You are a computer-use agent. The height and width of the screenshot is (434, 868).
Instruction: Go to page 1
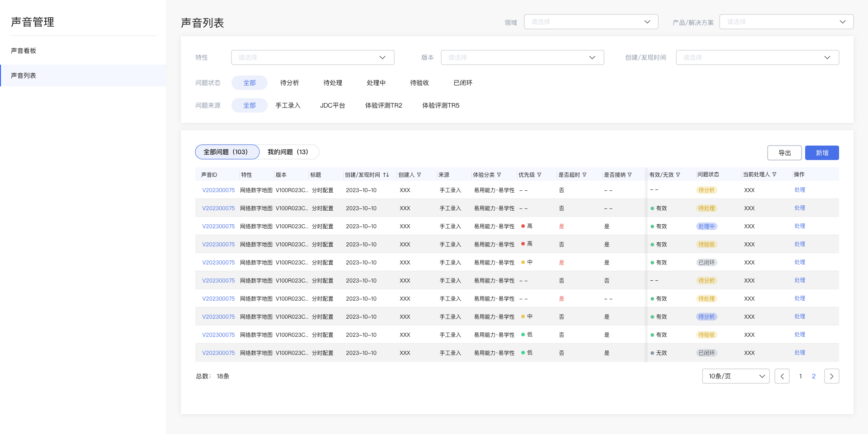click(801, 376)
